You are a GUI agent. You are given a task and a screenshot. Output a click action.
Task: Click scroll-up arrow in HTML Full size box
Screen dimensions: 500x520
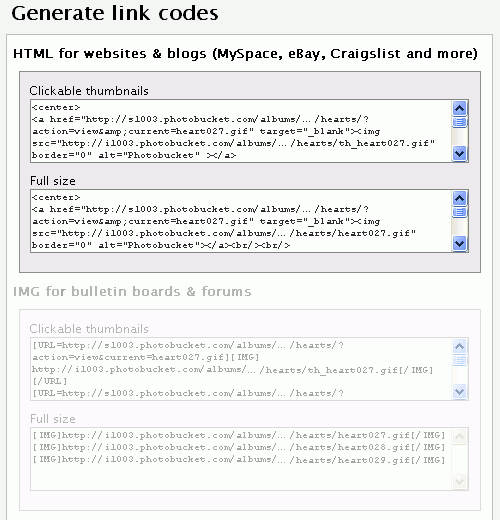click(x=459, y=198)
